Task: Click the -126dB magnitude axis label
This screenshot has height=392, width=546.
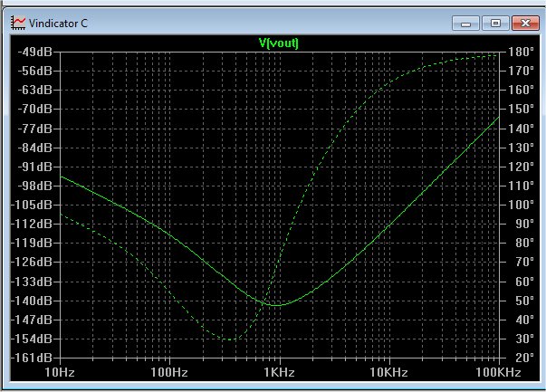Action: click(x=32, y=262)
